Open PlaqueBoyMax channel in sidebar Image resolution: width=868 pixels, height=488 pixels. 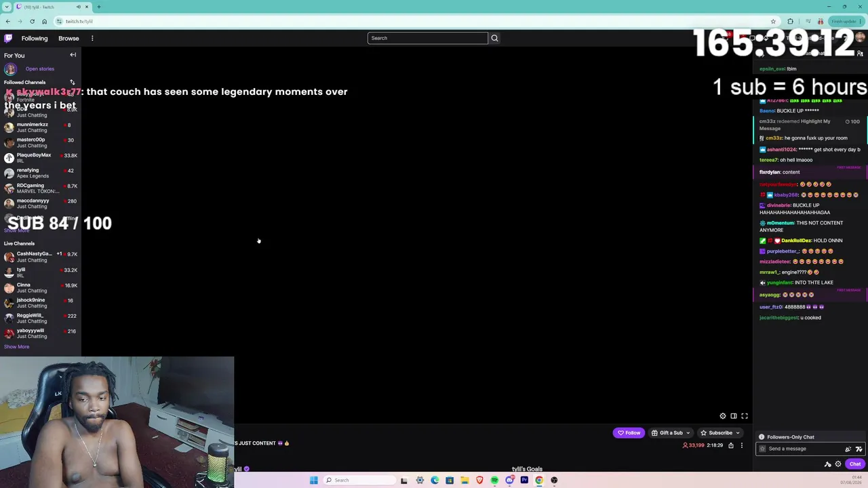pyautogui.click(x=41, y=158)
